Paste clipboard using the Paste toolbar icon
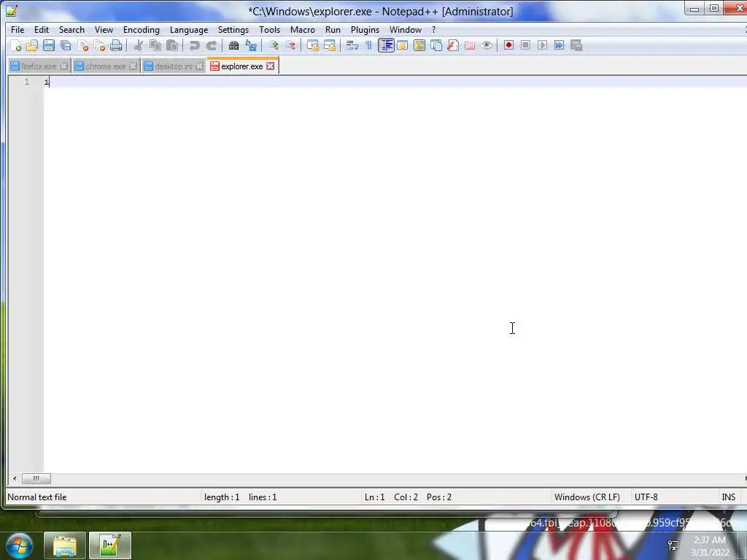 click(x=172, y=46)
